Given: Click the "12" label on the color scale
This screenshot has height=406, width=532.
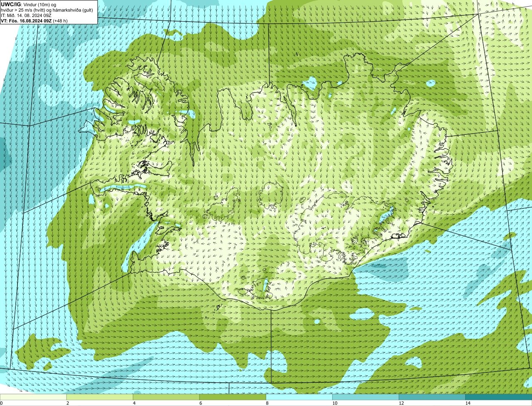Looking at the screenshot, I should pyautogui.click(x=401, y=403).
